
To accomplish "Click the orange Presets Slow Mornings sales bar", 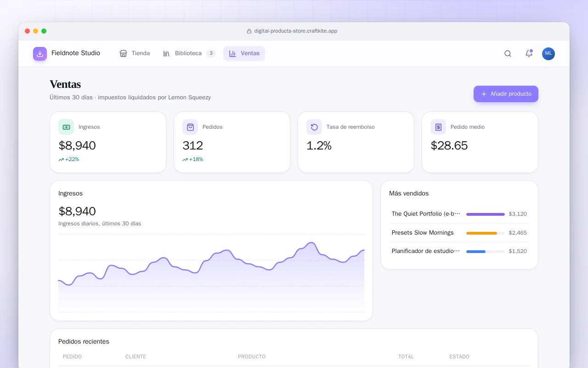I will [x=481, y=233].
